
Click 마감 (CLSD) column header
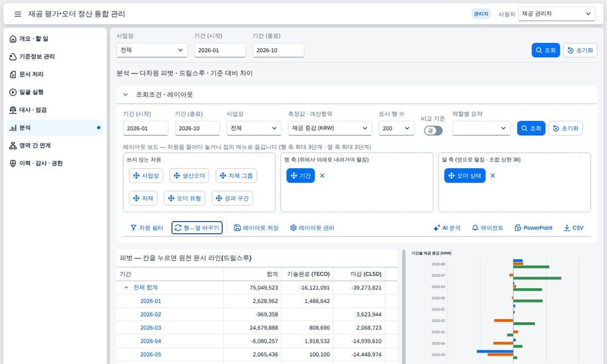pyautogui.click(x=359, y=274)
